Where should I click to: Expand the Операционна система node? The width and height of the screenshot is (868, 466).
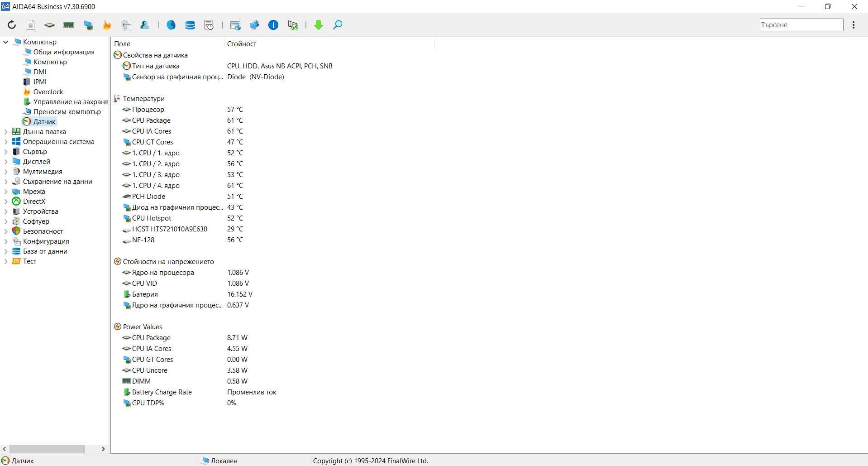click(5, 142)
